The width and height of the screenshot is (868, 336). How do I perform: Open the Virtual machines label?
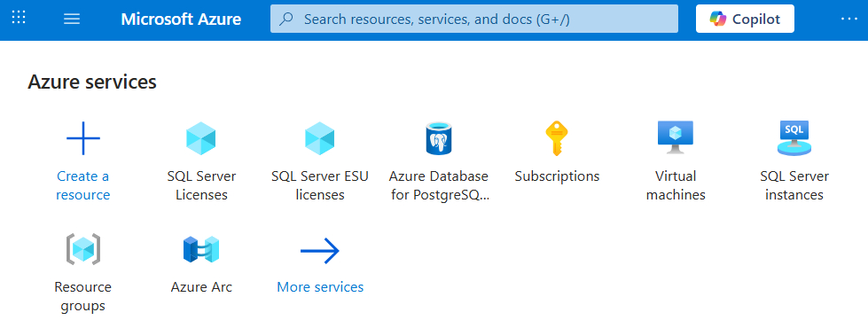click(676, 185)
